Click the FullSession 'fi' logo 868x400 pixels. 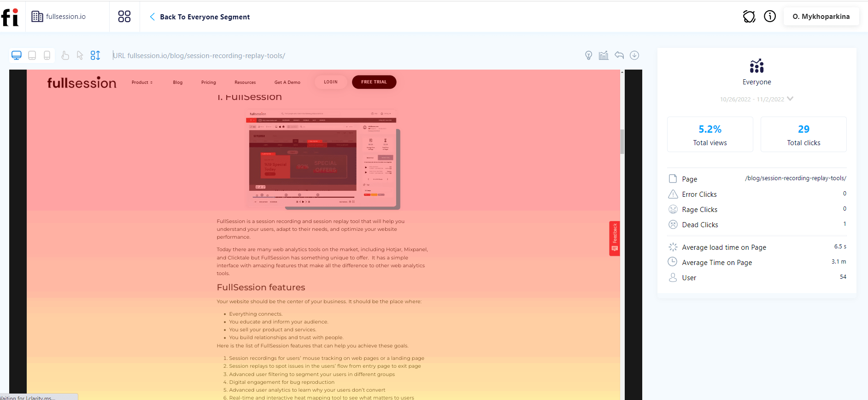(10, 17)
